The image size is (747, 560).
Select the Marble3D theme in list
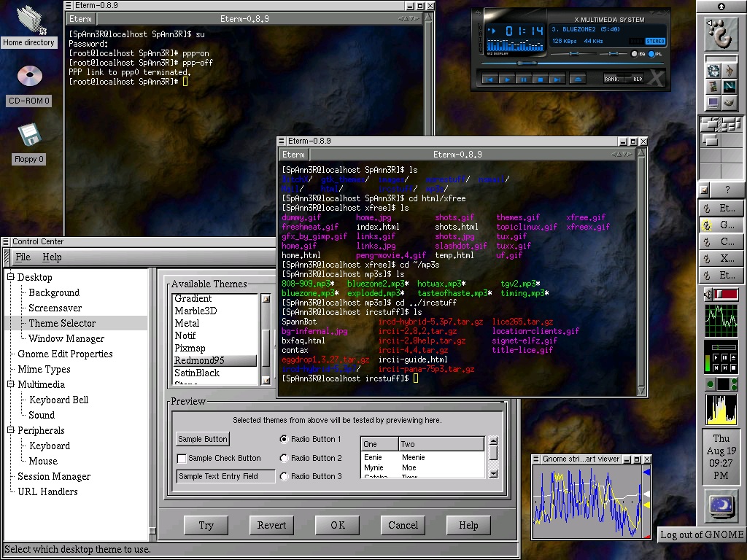coord(214,311)
